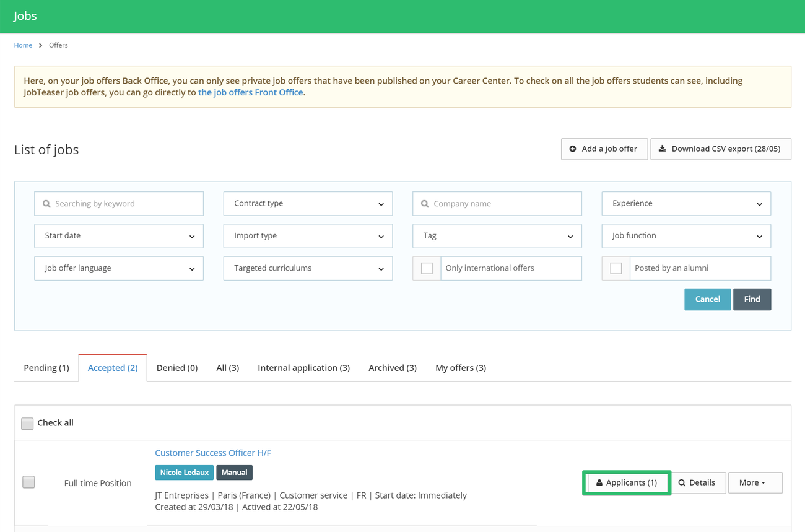Image resolution: width=805 pixels, height=532 pixels.
Task: Expand the Start date dropdown
Action: tap(119, 236)
